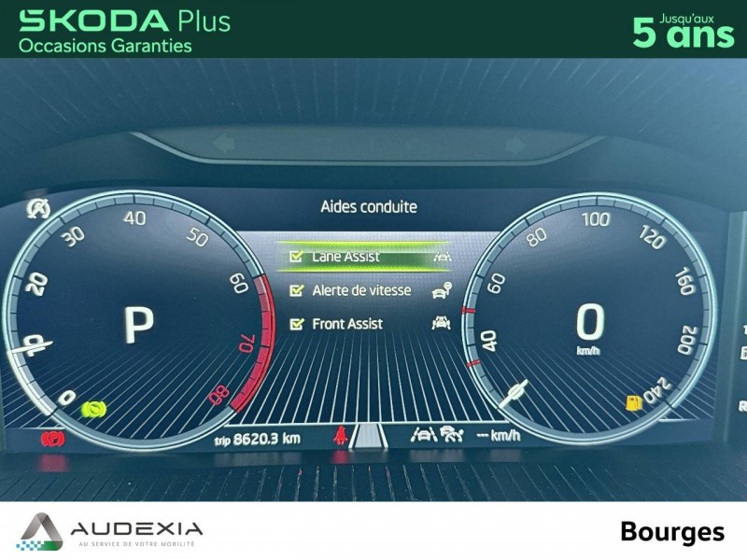
Task: Uncheck the Alerte de vitesse checkbox
Action: 296,290
